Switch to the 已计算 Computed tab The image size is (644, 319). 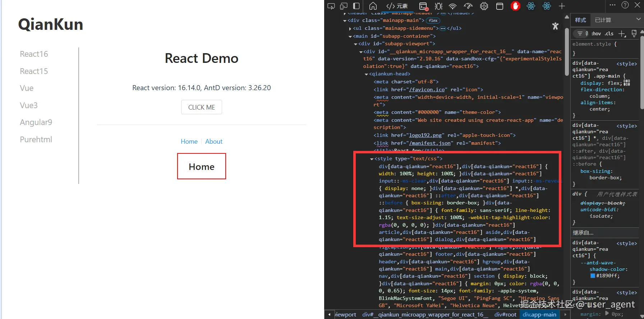click(603, 20)
